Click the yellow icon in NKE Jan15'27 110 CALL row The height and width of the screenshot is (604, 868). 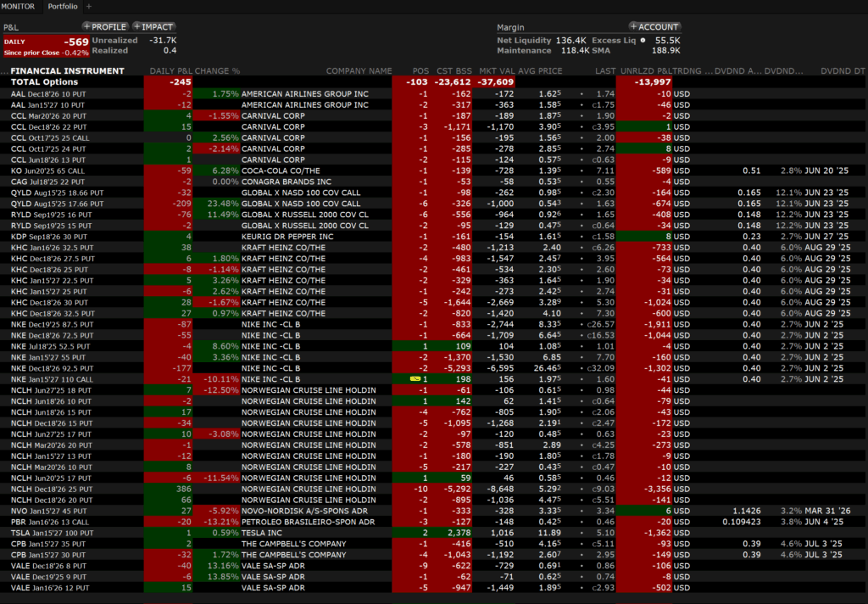(x=415, y=379)
